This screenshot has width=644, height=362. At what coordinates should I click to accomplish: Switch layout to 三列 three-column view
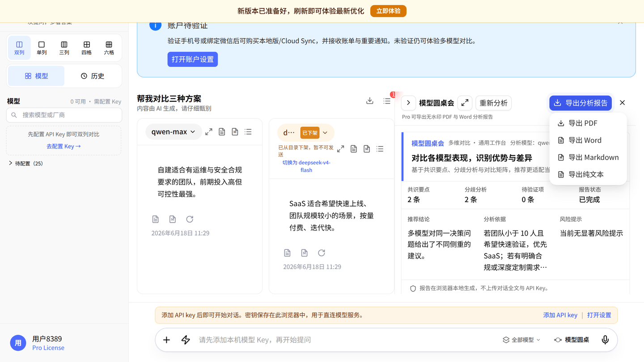click(x=64, y=48)
